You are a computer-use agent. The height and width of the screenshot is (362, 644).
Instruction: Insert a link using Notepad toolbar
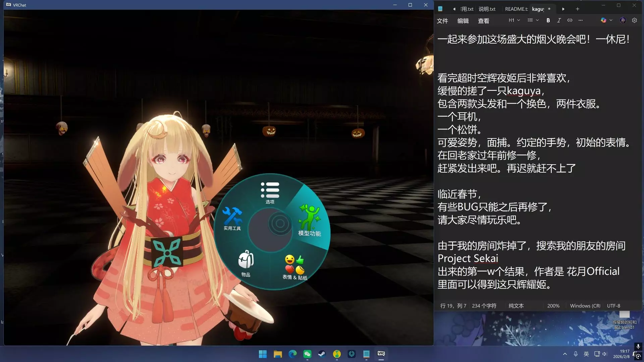click(x=570, y=20)
